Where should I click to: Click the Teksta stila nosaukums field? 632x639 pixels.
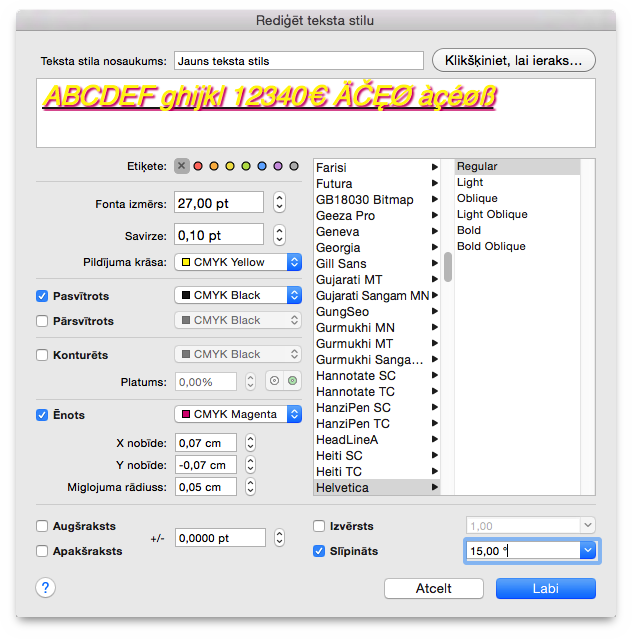pyautogui.click(x=299, y=61)
